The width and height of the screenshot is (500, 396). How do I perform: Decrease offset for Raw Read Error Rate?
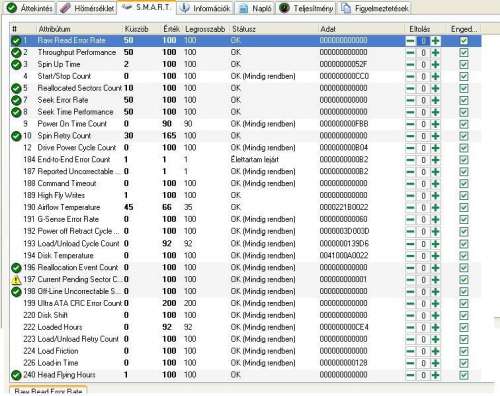tap(411, 41)
